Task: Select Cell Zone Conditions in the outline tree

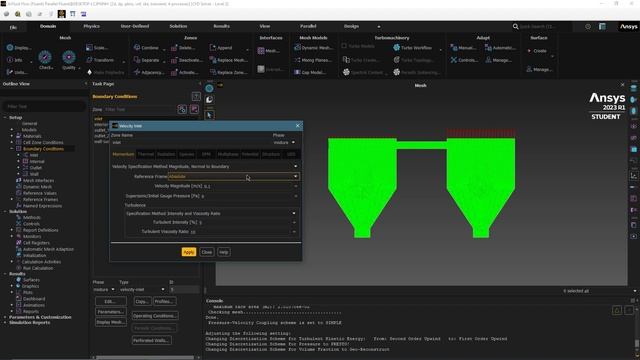Action: point(43,142)
